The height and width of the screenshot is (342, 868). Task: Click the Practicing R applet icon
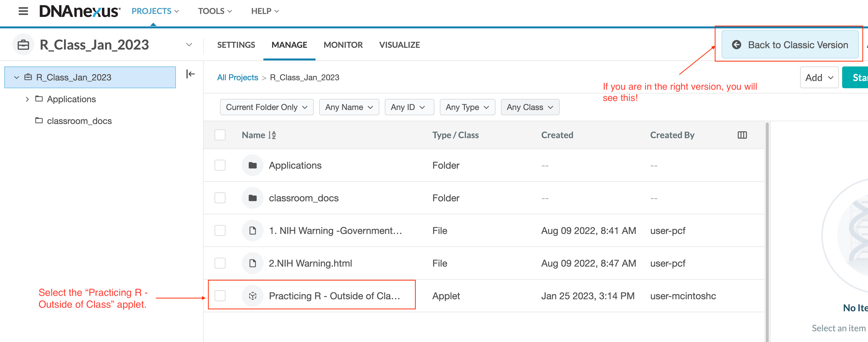tap(252, 296)
